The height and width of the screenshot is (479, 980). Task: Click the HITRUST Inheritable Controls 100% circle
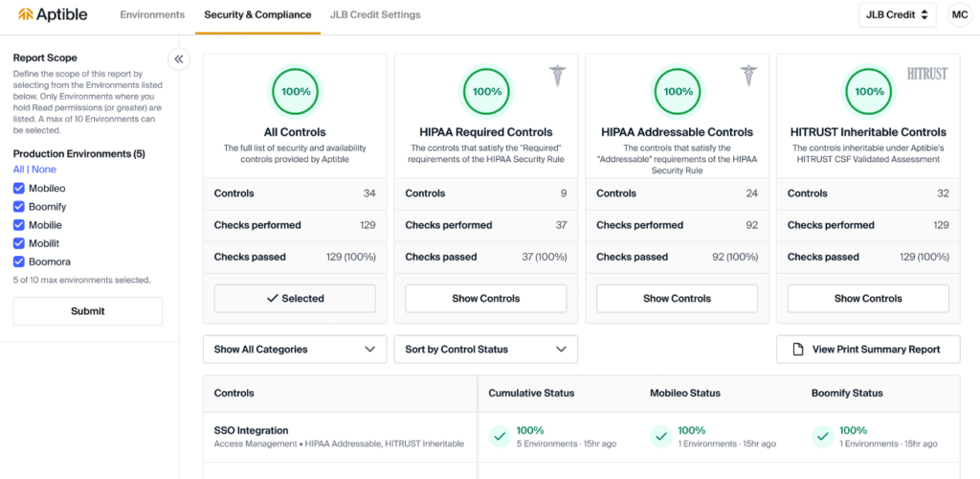point(869,91)
